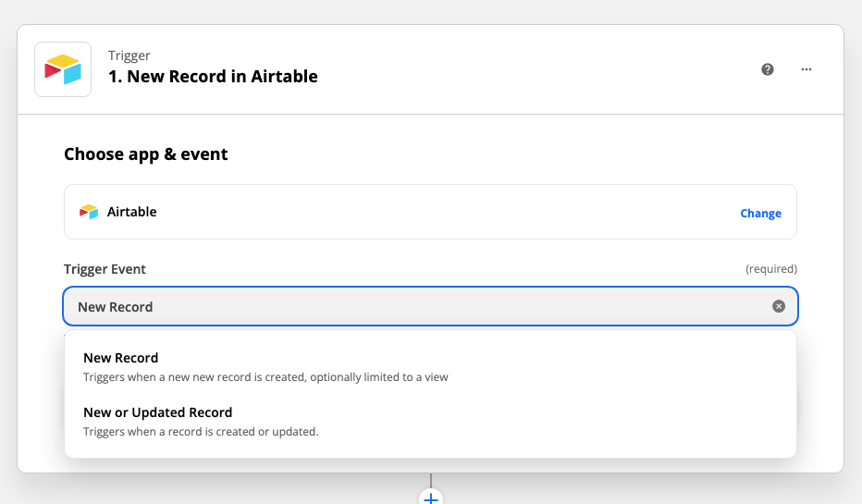Click the connector line above plus button
The image size is (862, 504).
pos(431,480)
